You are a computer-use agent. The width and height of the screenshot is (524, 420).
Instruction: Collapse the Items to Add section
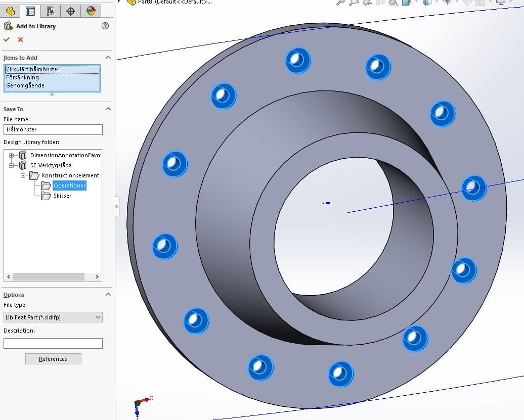108,58
